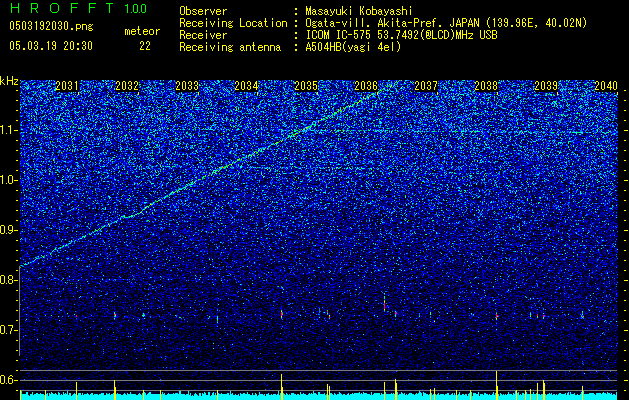The width and height of the screenshot is (629, 400).
Task: Click the 'meteor' label
Action: [x=142, y=31]
